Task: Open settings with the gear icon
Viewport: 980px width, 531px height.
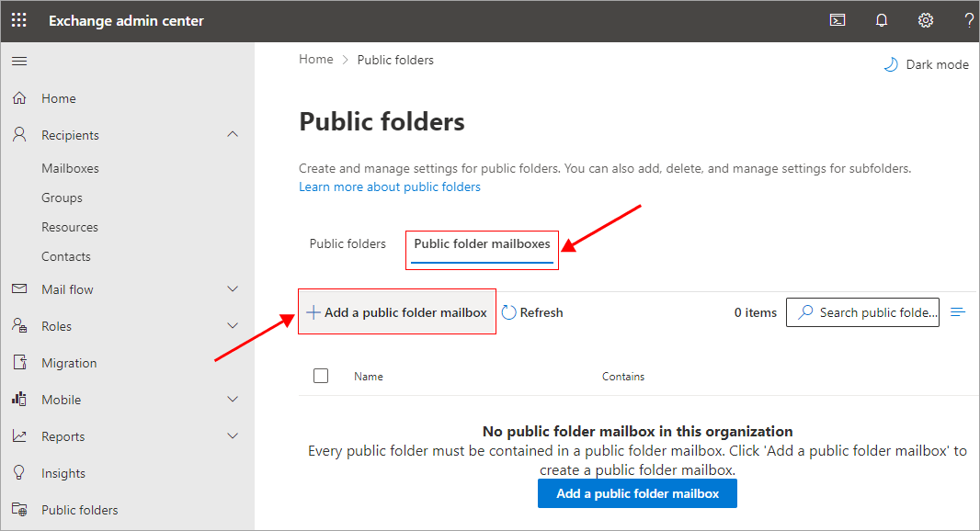Action: pyautogui.click(x=925, y=19)
